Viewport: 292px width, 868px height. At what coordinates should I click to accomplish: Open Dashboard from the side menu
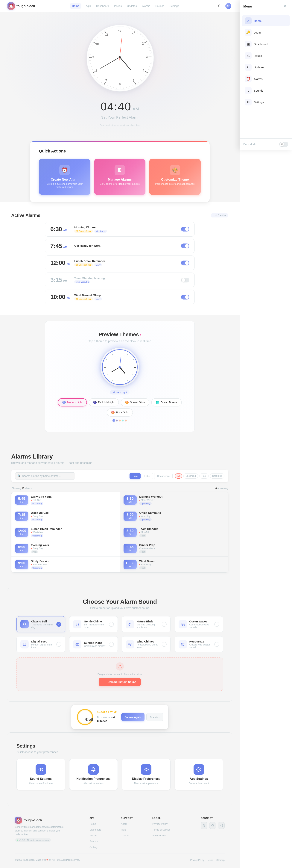(x=266, y=44)
